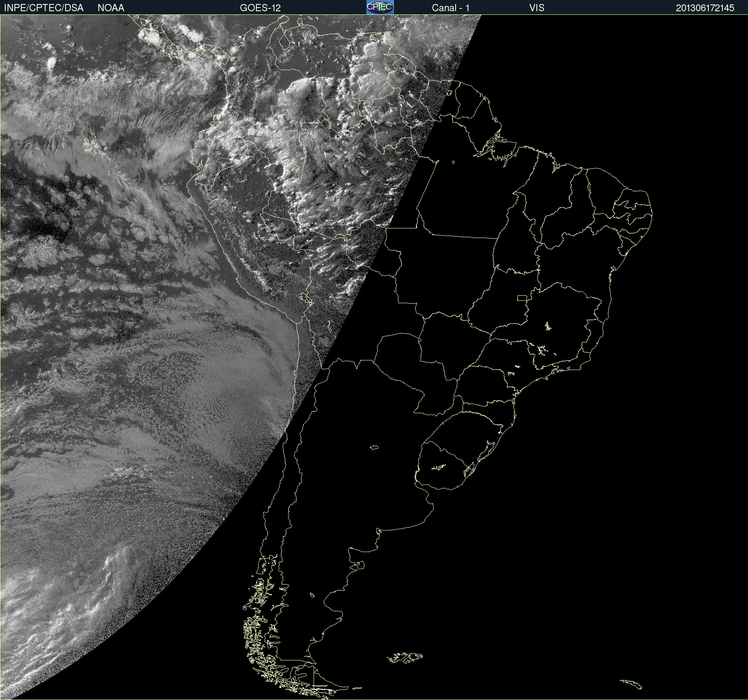This screenshot has height=700, width=748.
Task: Select the INPE/CPTEC/DSA header text
Action: [x=44, y=8]
